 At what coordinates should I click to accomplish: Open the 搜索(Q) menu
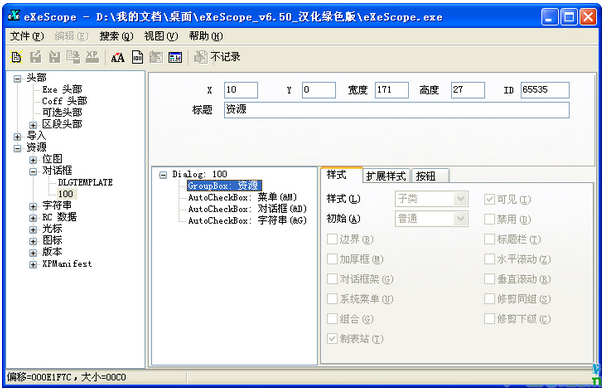[x=116, y=36]
